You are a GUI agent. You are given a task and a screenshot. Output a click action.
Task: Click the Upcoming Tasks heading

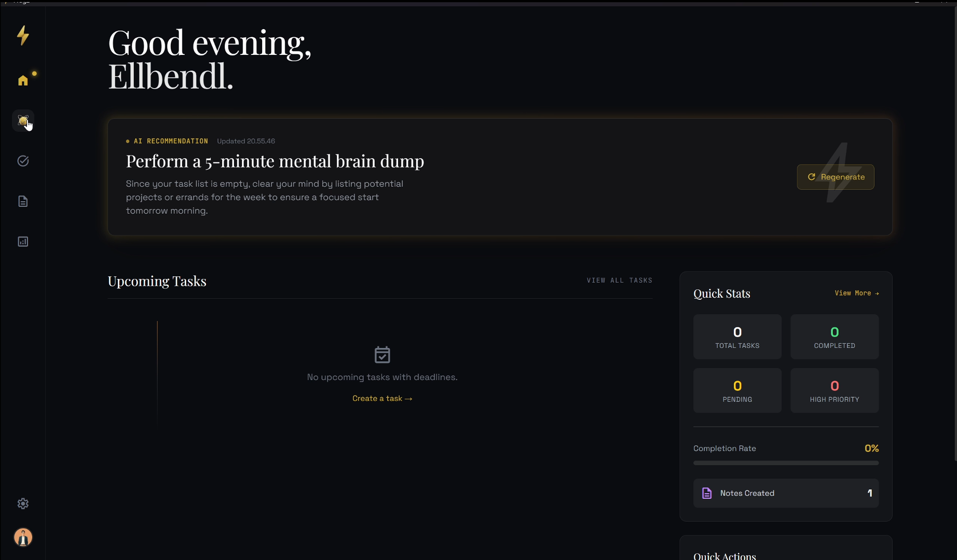[x=157, y=281]
